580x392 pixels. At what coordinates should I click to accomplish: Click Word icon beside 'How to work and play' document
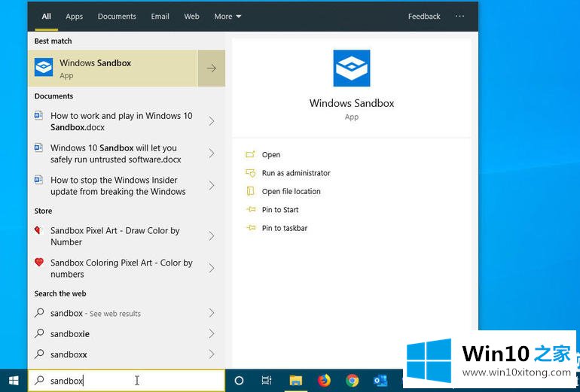[39, 116]
